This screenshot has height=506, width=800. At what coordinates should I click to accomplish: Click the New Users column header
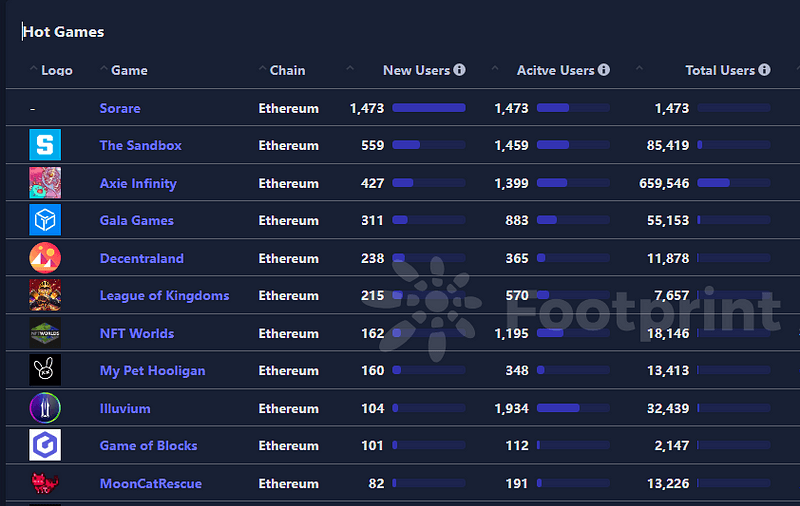click(x=416, y=70)
